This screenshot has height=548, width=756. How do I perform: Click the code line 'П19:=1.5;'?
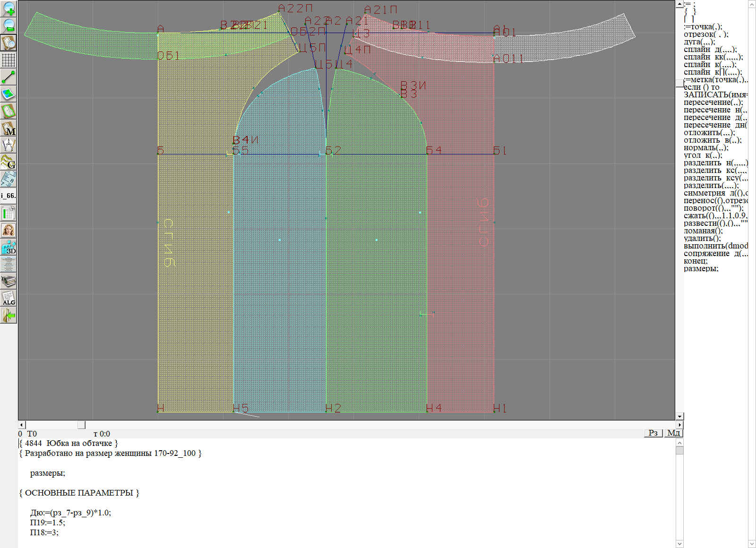click(x=48, y=522)
